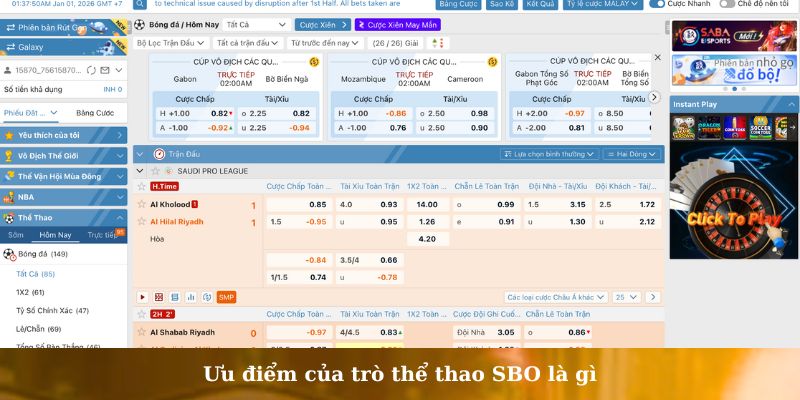
Task: Collapse Thể Thao sidebar section
Action: point(64,218)
